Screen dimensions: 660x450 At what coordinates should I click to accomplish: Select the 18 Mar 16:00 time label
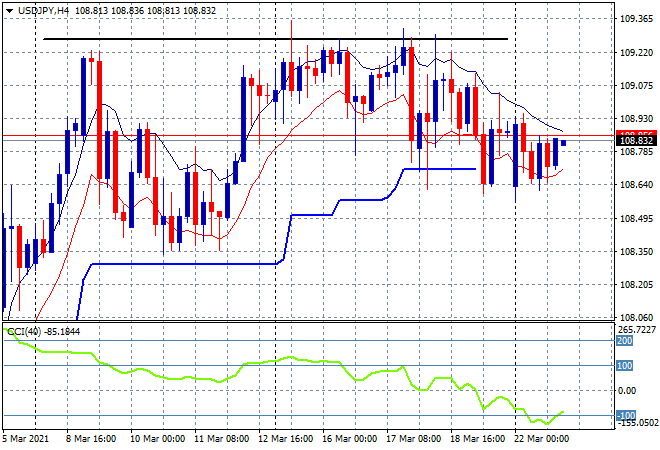tap(478, 439)
